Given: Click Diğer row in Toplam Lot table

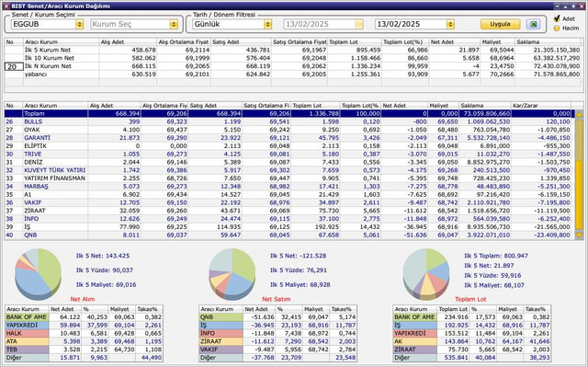Looking at the screenshot, I should coord(472,358).
